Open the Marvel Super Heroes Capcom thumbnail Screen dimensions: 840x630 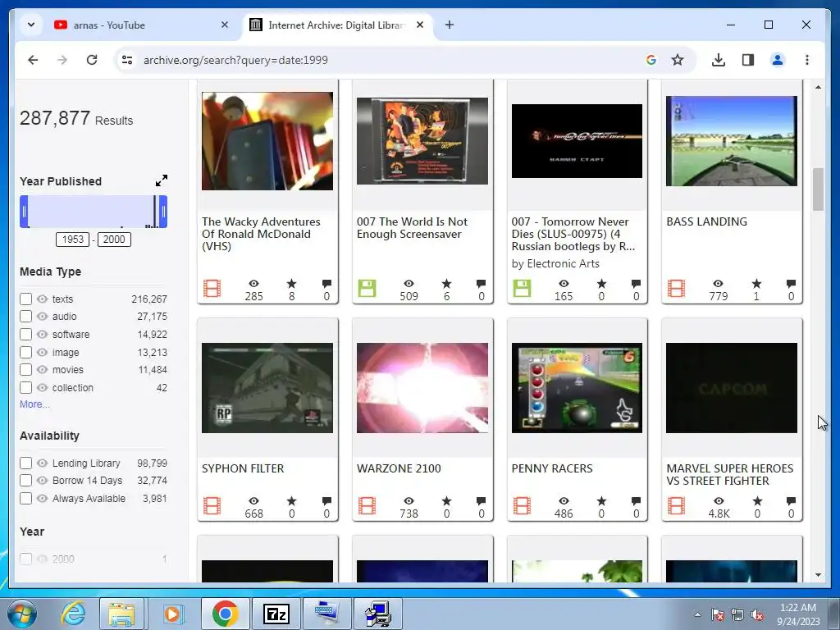click(732, 388)
